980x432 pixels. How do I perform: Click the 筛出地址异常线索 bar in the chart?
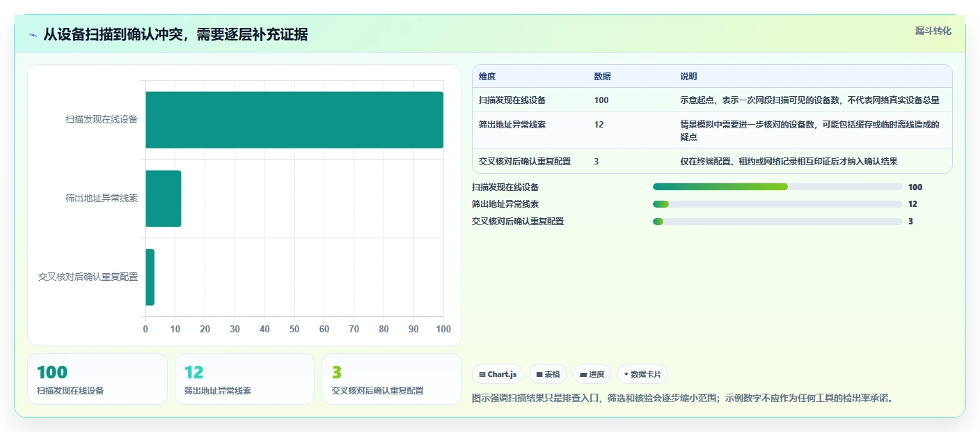click(164, 199)
